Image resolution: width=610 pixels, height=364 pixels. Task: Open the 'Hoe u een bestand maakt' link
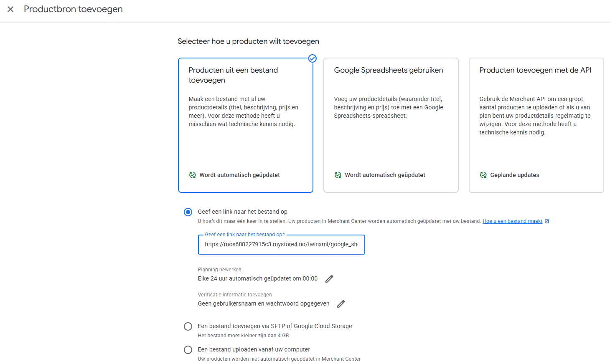point(512,221)
